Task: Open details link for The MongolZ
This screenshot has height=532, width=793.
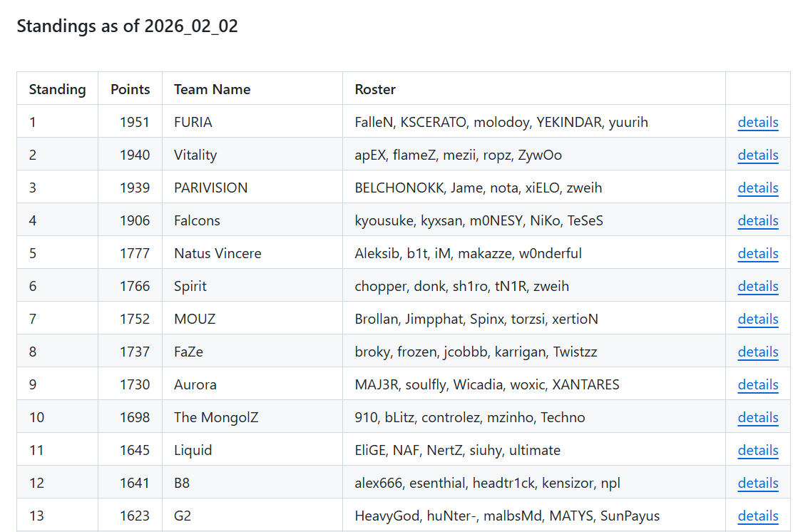Action: tap(757, 418)
